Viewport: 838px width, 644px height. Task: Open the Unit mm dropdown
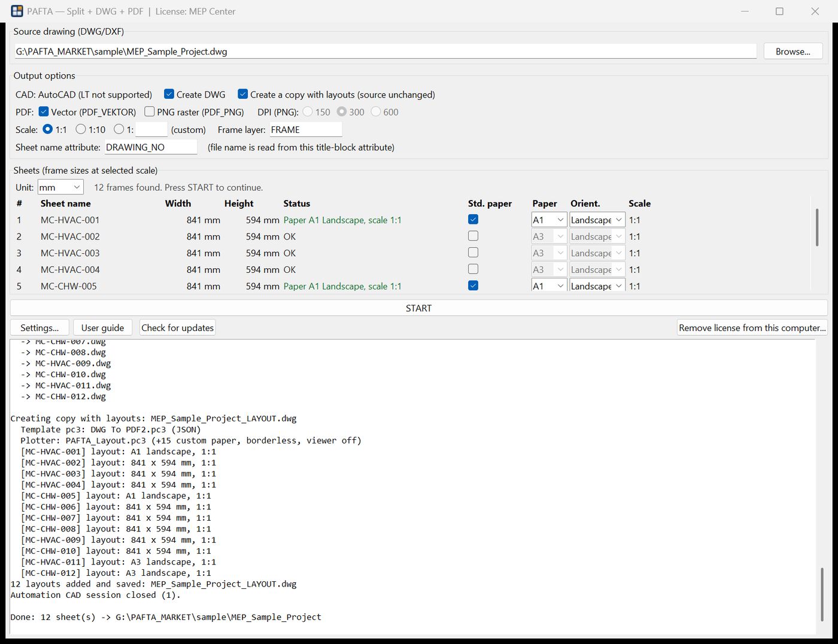pyautogui.click(x=60, y=187)
